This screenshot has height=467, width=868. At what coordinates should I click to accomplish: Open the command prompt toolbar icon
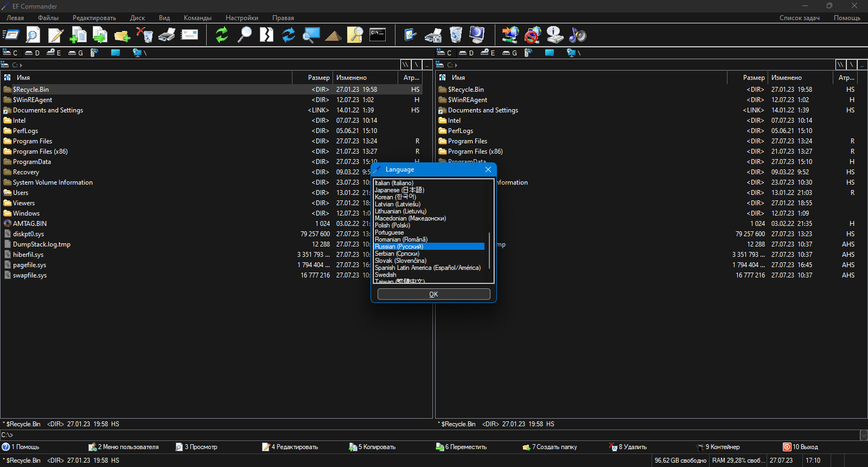point(378,35)
